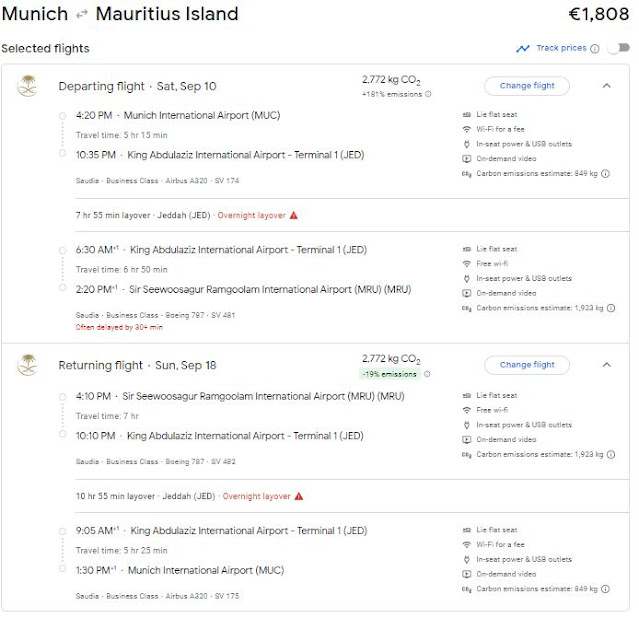Collapse the returning flight details
Screen dimensions: 639x618
(606, 365)
